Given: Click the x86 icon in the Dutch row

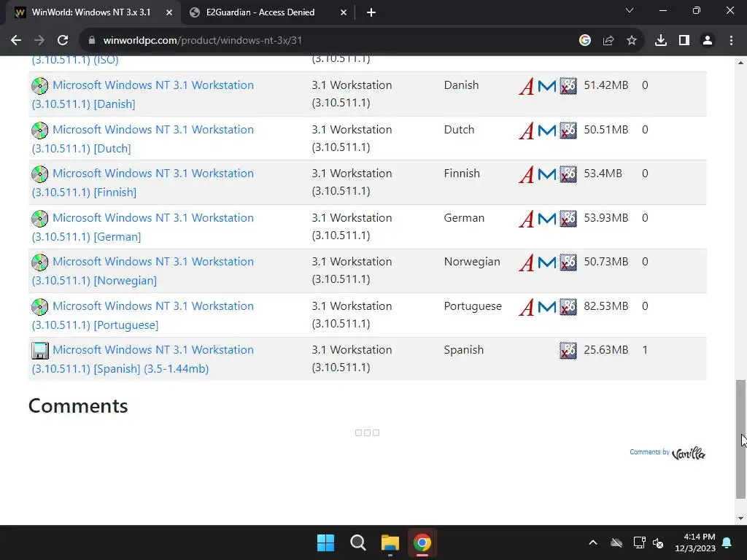Looking at the screenshot, I should click(x=568, y=130).
